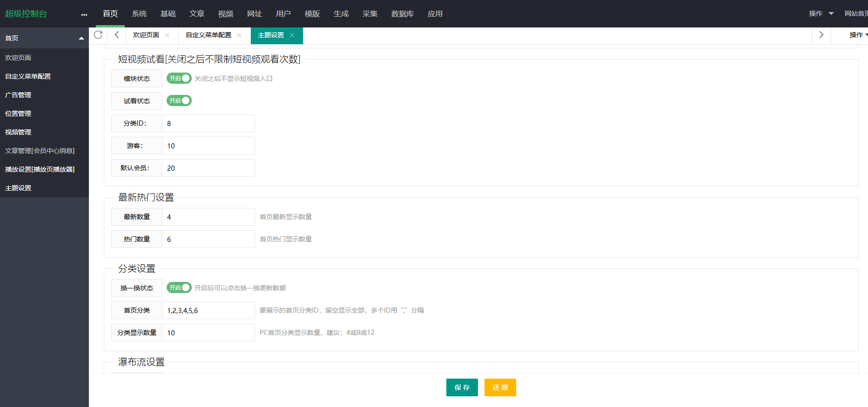Select 数据库 in the top navigation
The image size is (868, 407).
click(x=402, y=14)
